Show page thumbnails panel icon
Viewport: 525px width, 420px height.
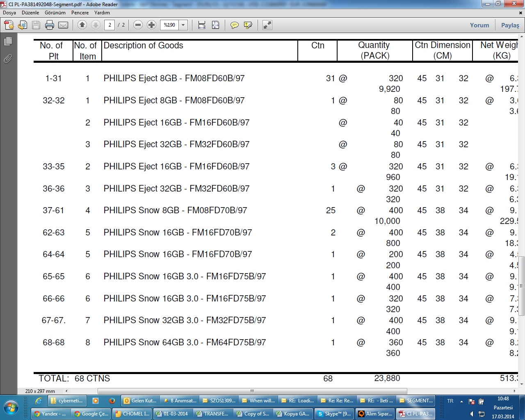click(x=8, y=41)
